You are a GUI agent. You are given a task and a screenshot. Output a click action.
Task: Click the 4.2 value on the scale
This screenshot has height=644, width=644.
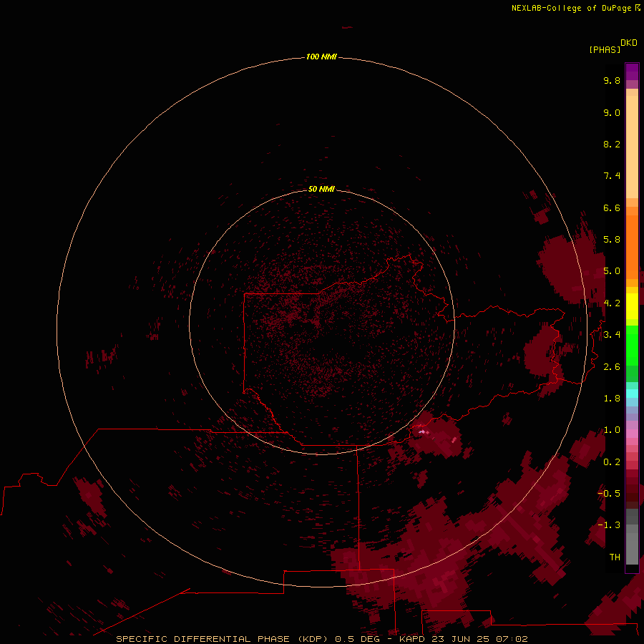(612, 303)
